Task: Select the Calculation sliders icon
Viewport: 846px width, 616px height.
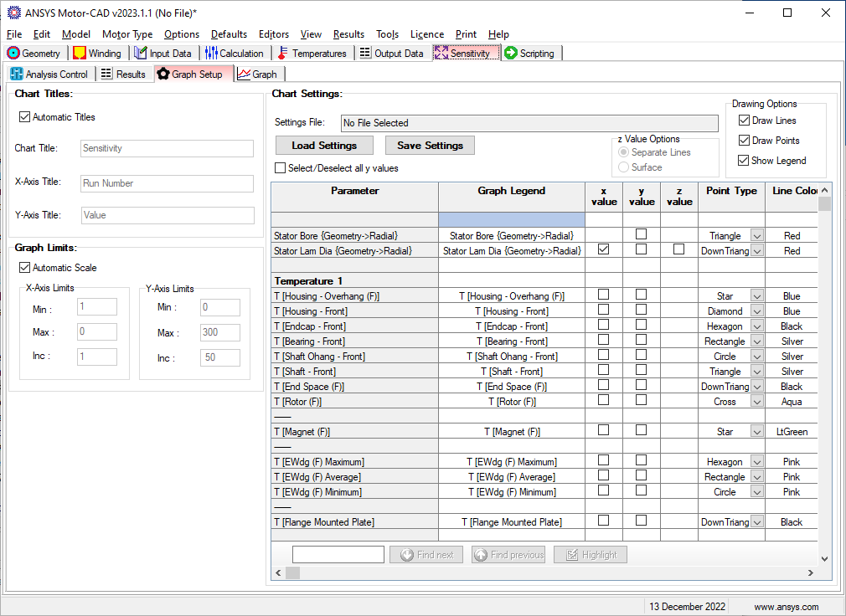Action: point(211,53)
